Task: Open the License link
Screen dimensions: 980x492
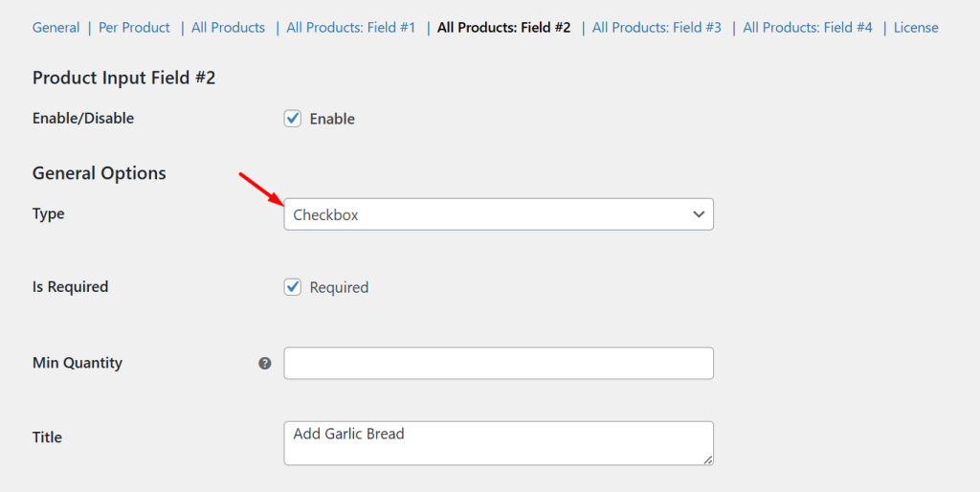Action: (916, 28)
